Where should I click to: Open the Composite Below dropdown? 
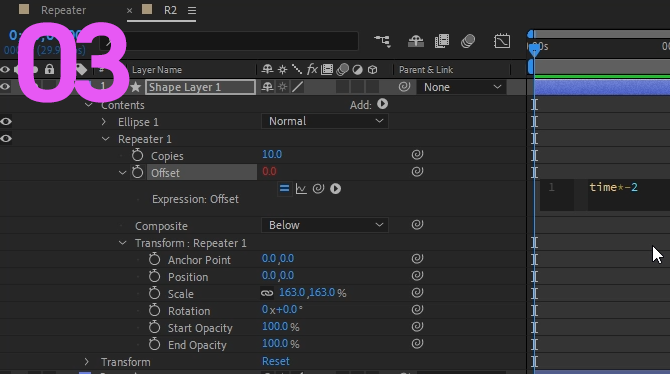tap(325, 225)
